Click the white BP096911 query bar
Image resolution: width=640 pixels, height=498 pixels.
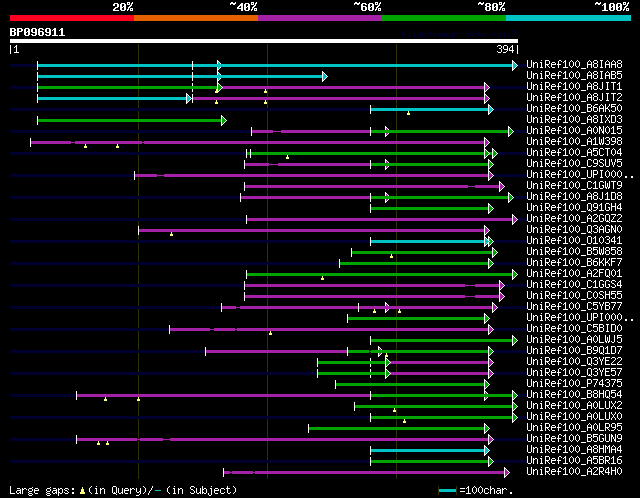tap(264, 41)
